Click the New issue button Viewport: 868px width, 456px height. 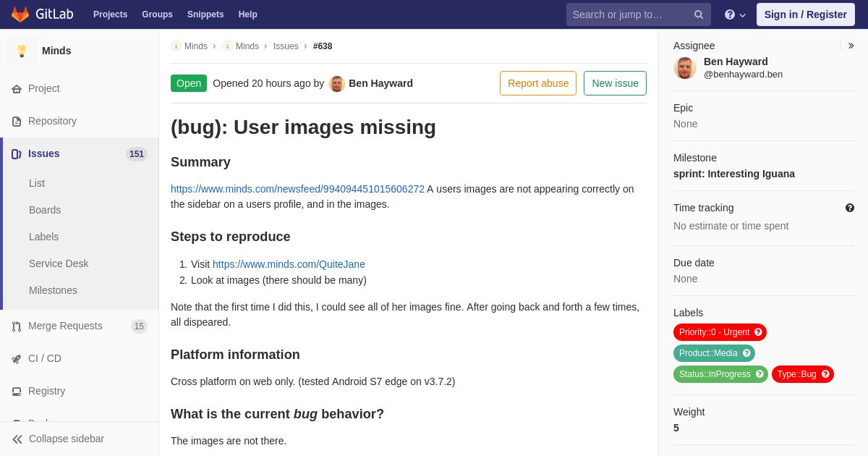pyautogui.click(x=615, y=83)
